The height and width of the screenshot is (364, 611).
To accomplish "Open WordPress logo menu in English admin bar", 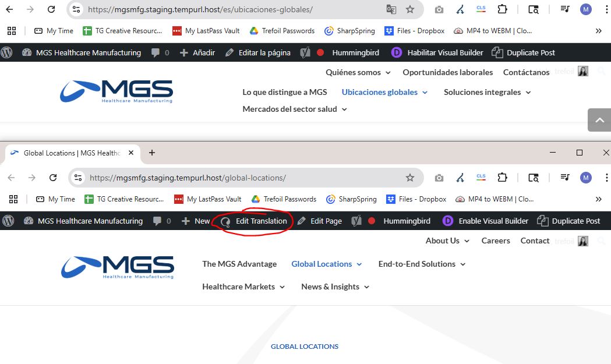I will (8, 221).
